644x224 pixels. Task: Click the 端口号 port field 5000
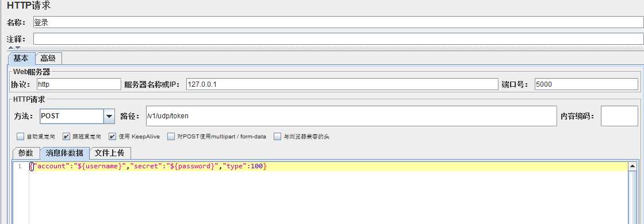586,84
